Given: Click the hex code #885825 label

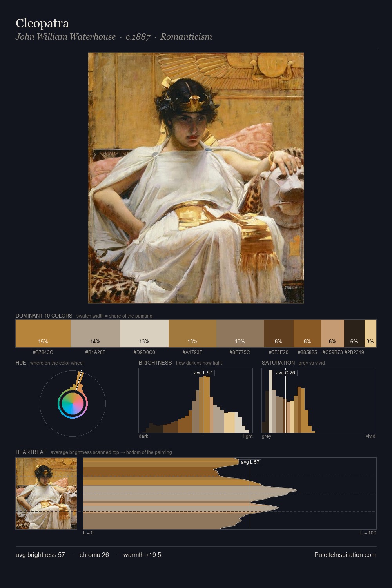Looking at the screenshot, I should (307, 352).
